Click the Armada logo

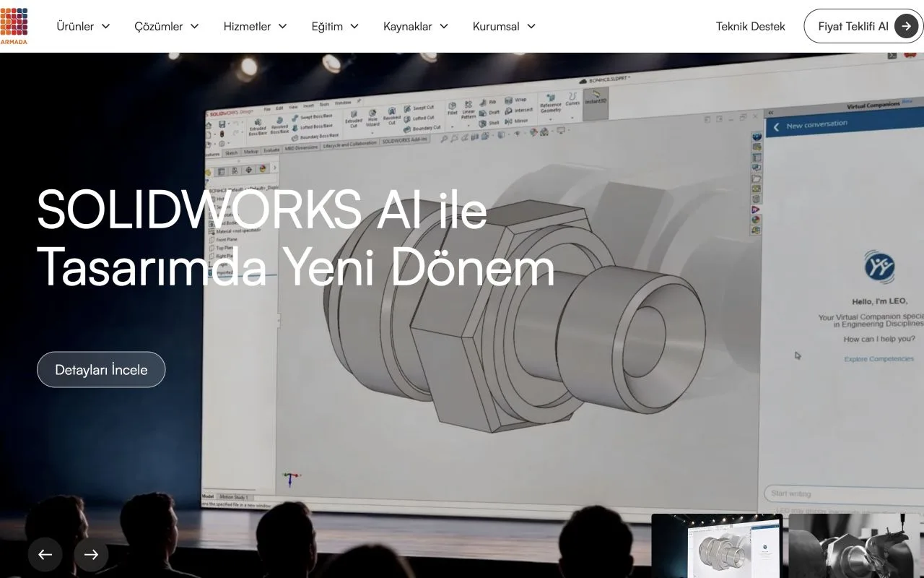pos(14,26)
